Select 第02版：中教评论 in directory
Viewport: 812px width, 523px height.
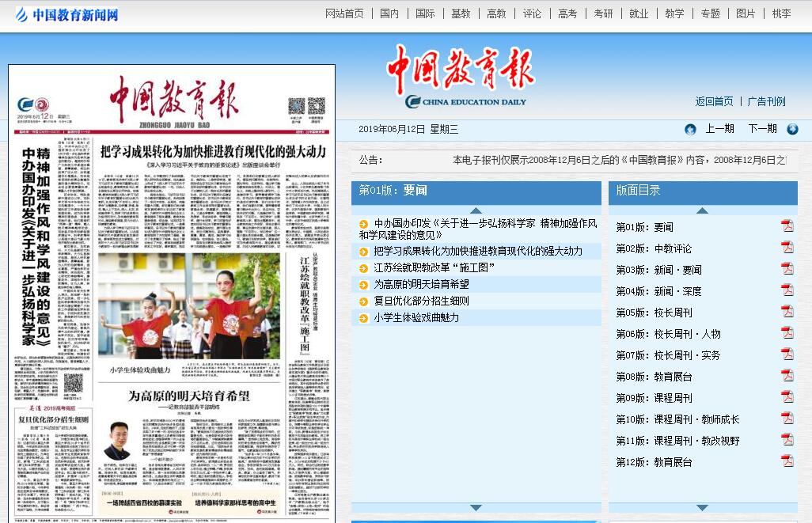(654, 248)
